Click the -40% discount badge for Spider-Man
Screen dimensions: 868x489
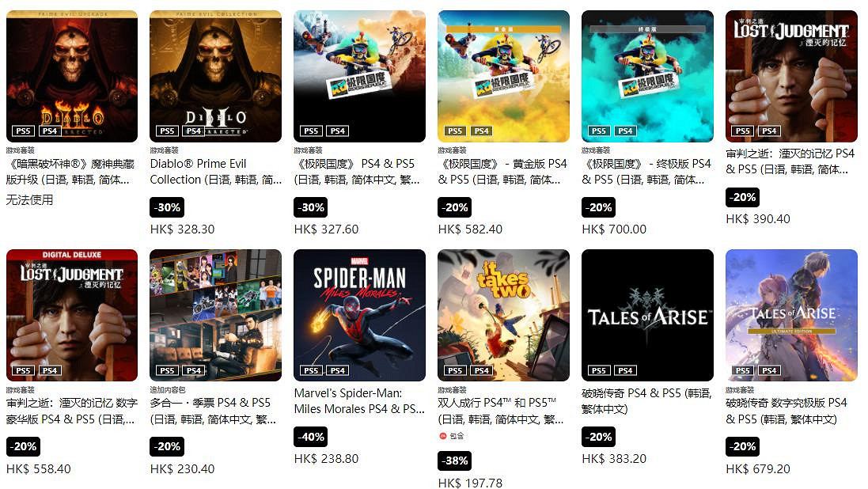[310, 437]
